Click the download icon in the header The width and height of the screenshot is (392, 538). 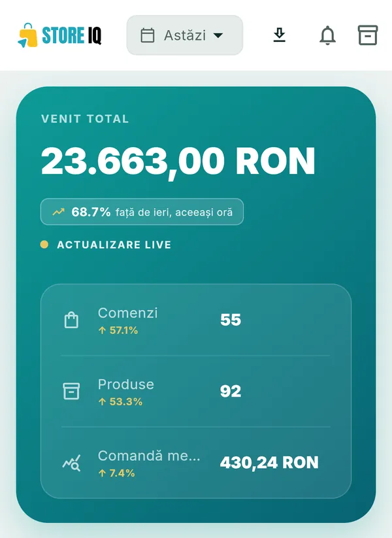pos(280,35)
